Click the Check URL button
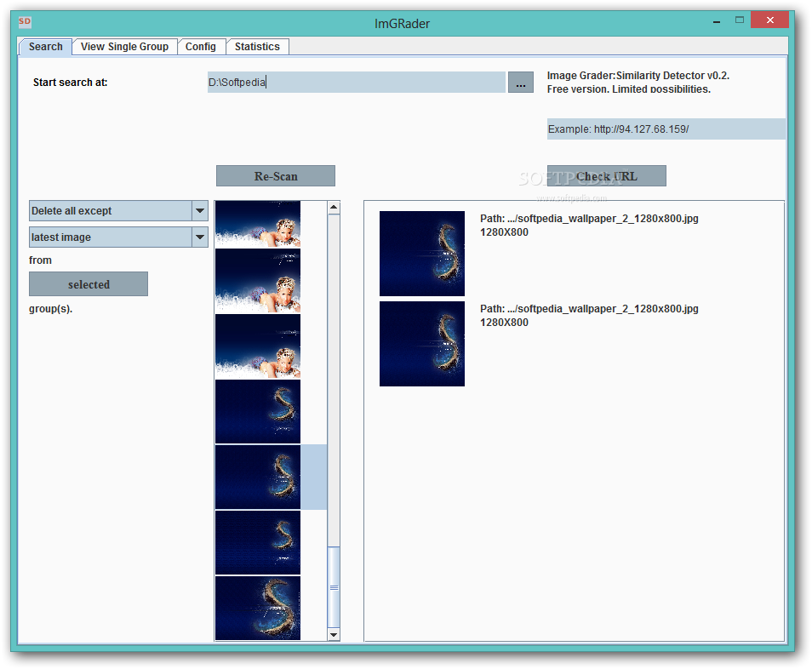The width and height of the screenshot is (812, 669). coord(606,176)
